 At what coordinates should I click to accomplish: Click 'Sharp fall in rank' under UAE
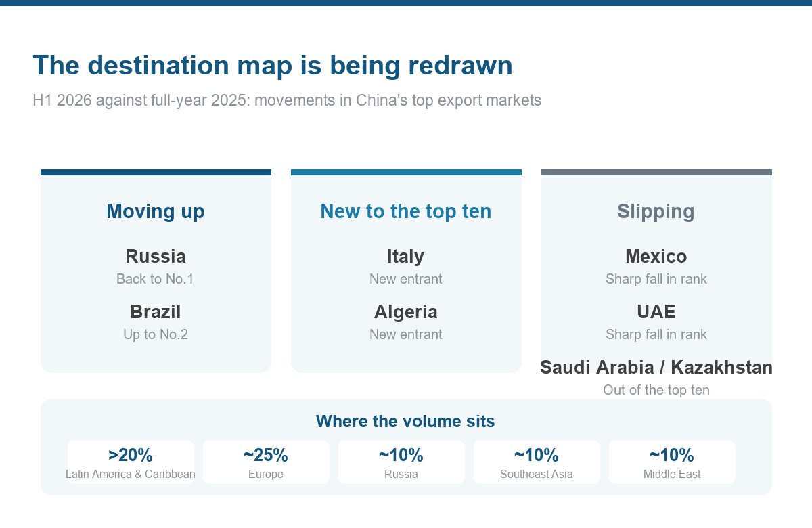pos(656,334)
